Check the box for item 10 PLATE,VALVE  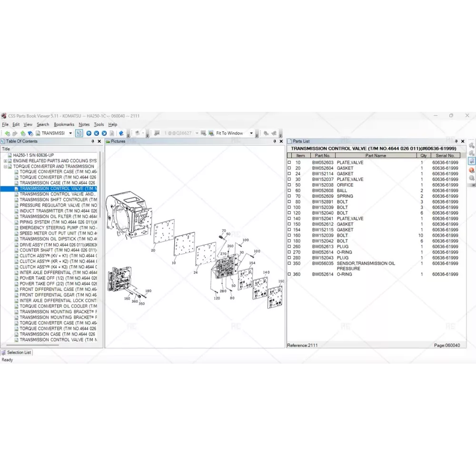[x=289, y=163]
